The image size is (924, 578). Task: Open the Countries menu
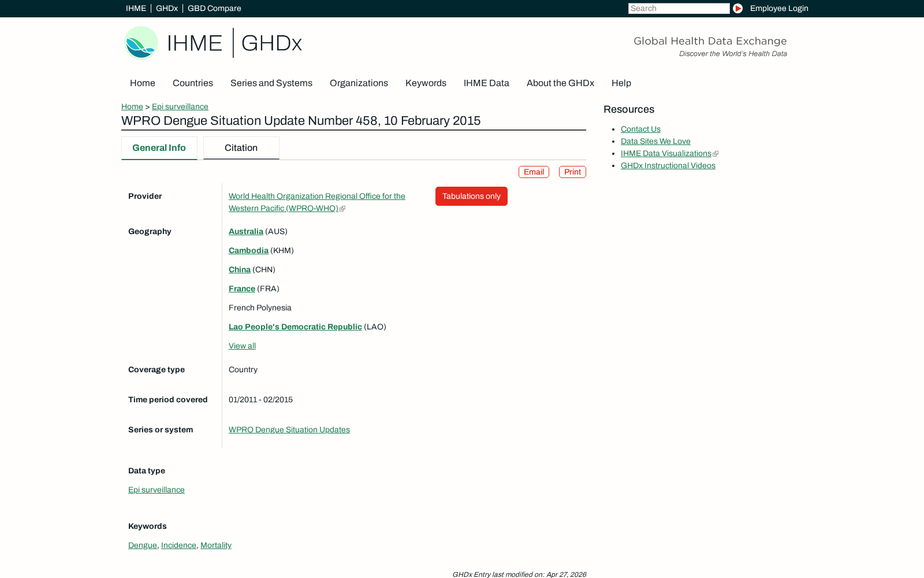(193, 83)
